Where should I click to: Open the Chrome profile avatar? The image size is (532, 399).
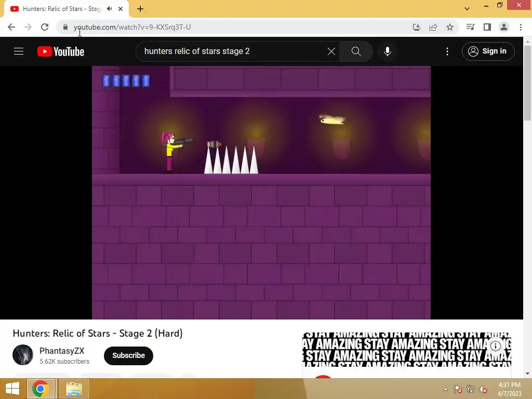[x=504, y=27]
